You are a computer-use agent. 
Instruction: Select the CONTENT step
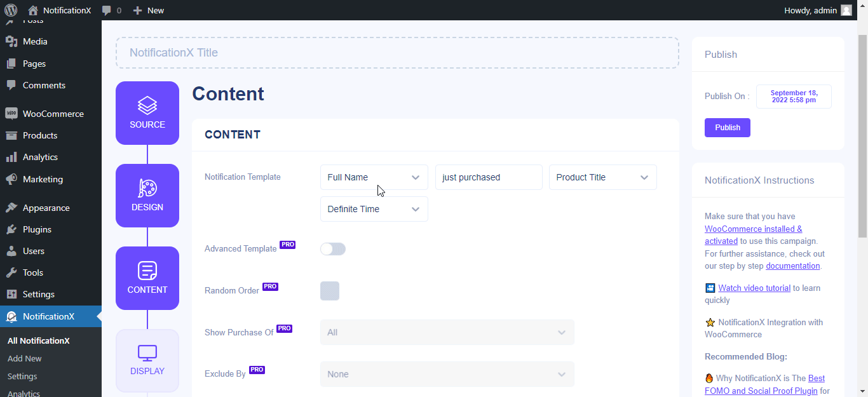click(x=147, y=278)
